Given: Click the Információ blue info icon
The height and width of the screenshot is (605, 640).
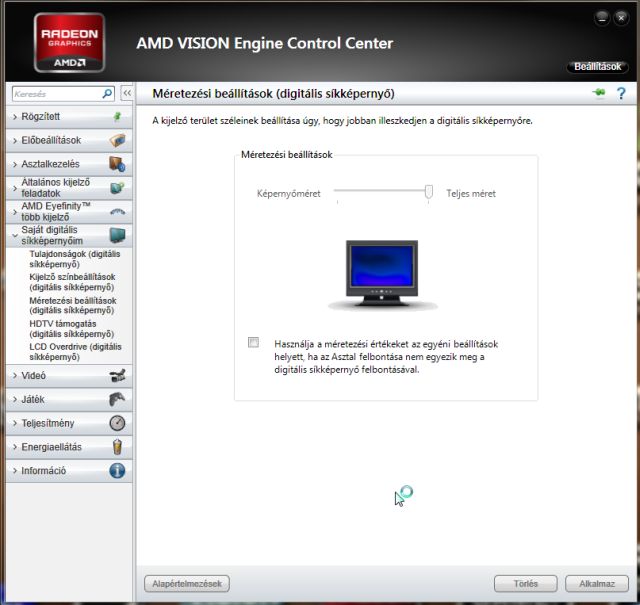Looking at the screenshot, I should [118, 471].
